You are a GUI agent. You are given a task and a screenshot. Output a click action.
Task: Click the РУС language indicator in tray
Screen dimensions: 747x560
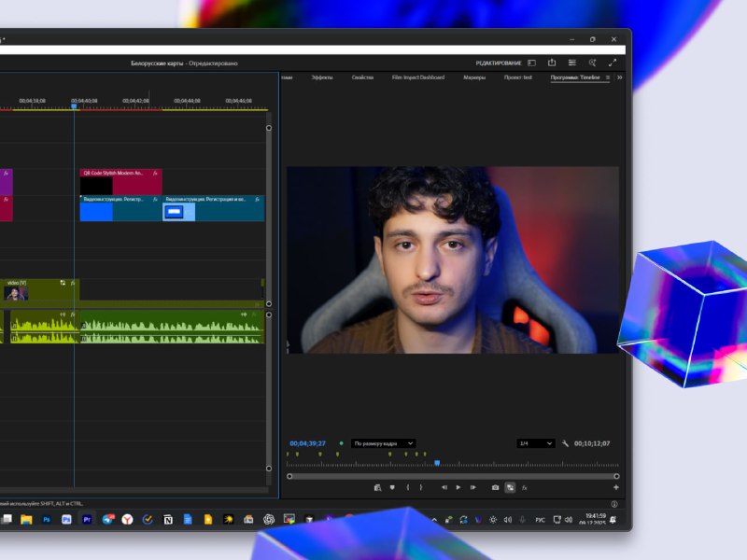(540, 520)
